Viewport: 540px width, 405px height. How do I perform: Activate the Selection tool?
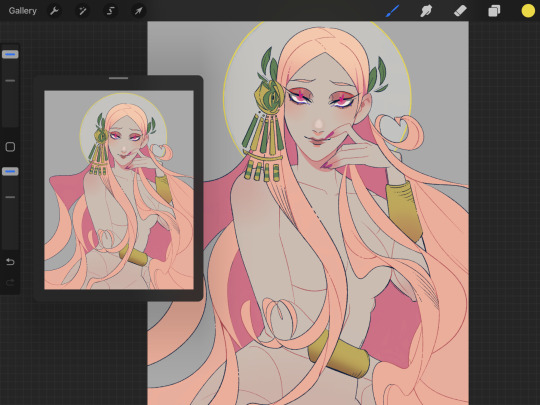[x=110, y=11]
